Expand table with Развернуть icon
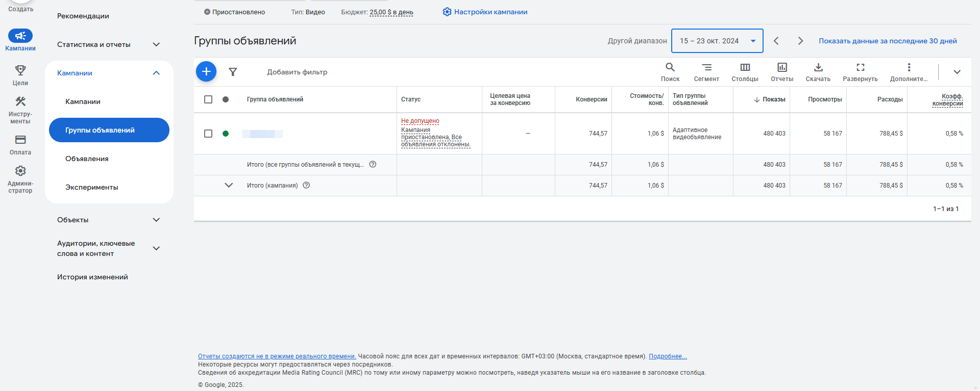The width and height of the screenshot is (980, 391). point(860,72)
